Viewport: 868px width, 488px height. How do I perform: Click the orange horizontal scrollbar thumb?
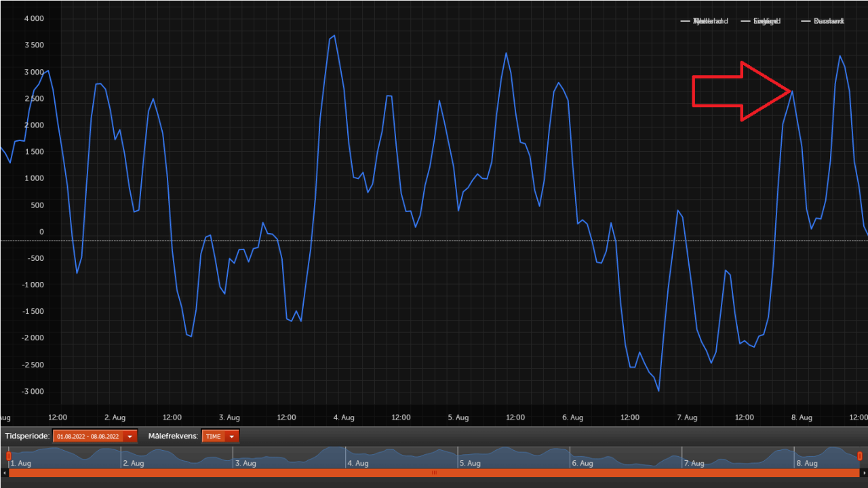(x=434, y=472)
